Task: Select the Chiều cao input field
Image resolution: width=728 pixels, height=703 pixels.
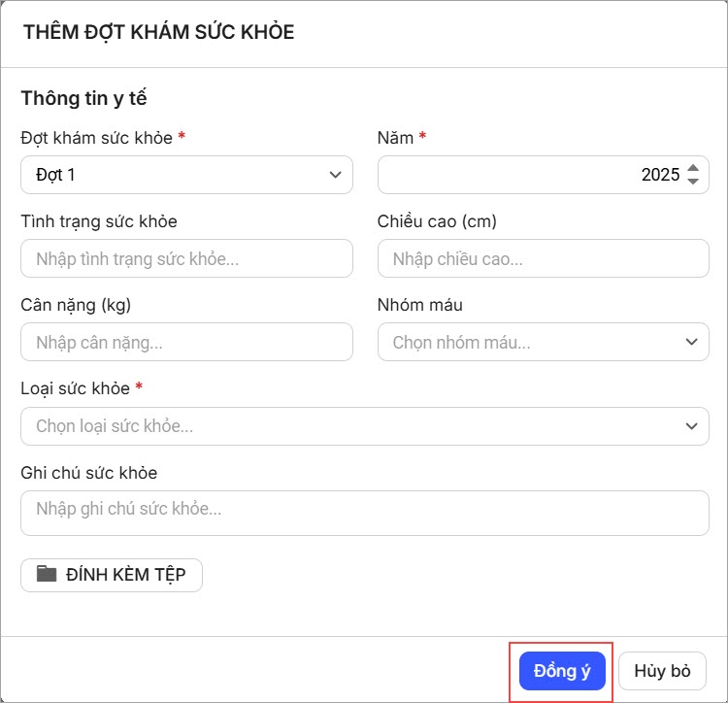Action: pyautogui.click(x=543, y=259)
